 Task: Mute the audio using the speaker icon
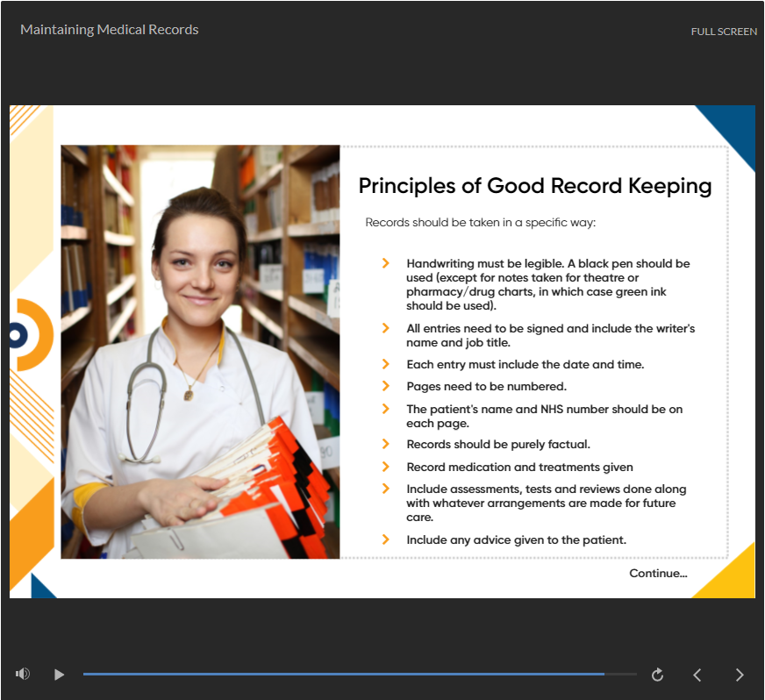coord(23,674)
